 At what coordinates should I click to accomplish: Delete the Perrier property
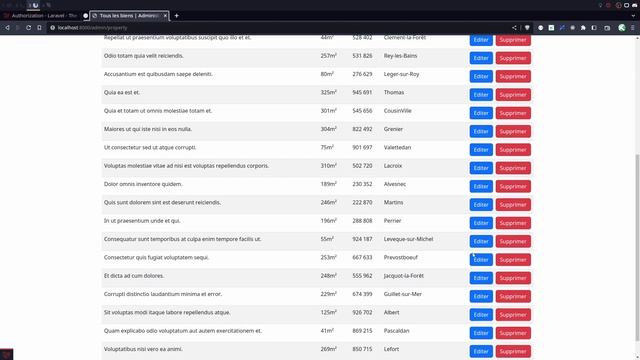(x=513, y=223)
